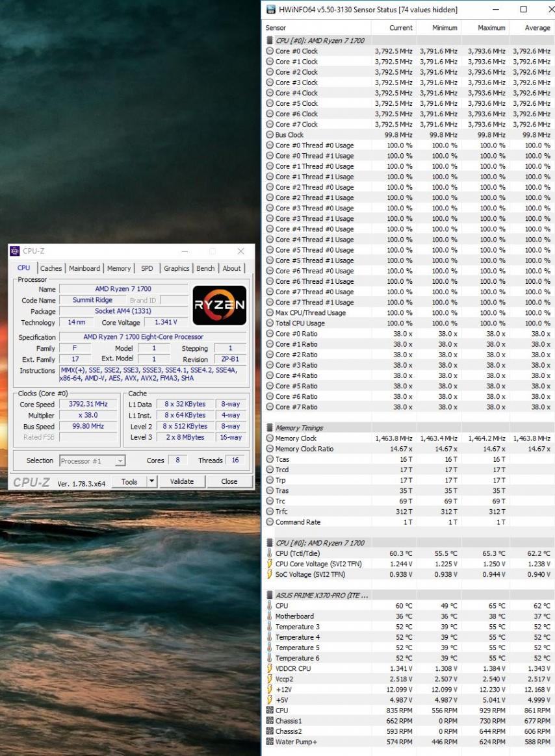The image size is (555, 756).
Task: Select the CPU tab in CPU-Z
Action: click(23, 268)
